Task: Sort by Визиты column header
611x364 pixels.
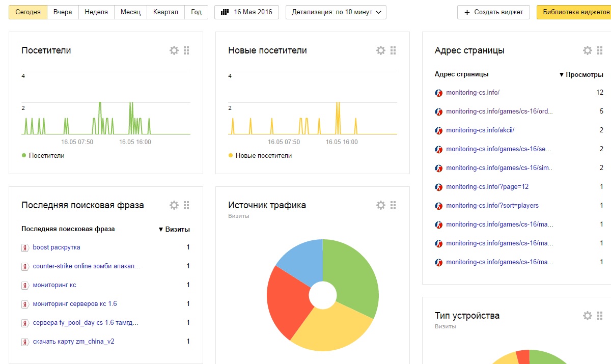Action: click(174, 229)
